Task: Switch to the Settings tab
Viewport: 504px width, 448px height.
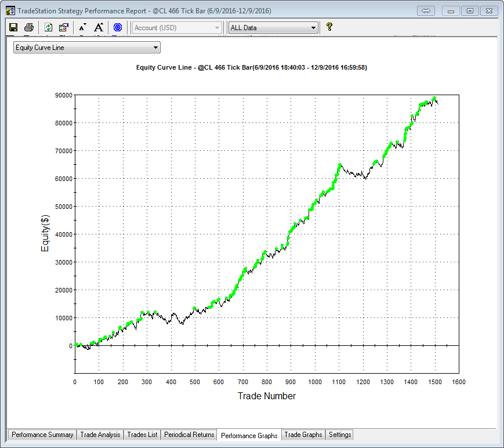Action: 340,435
